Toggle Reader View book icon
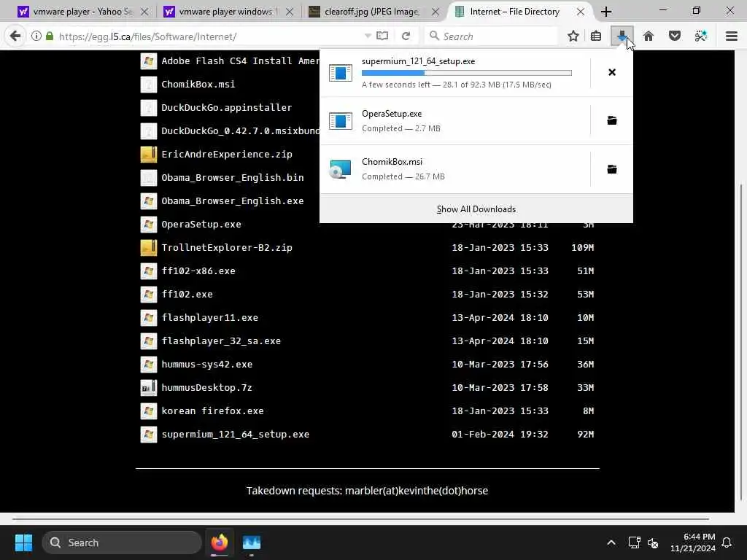The height and width of the screenshot is (560, 747). click(382, 36)
